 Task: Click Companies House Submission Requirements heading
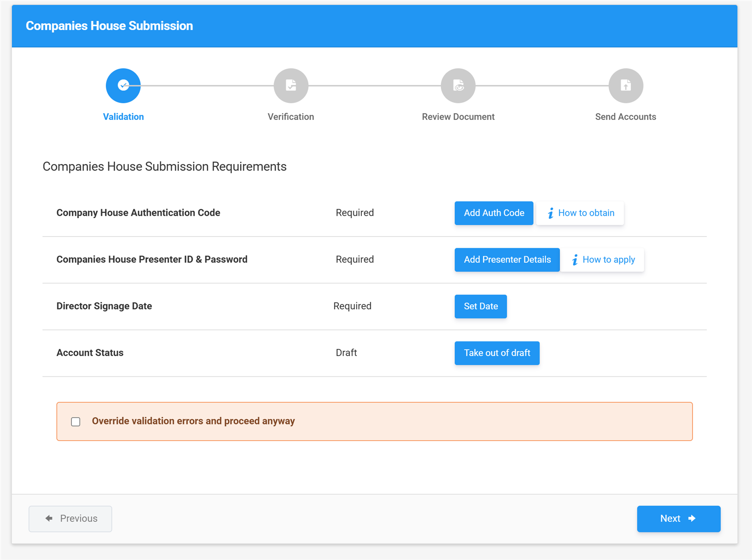pyautogui.click(x=164, y=166)
